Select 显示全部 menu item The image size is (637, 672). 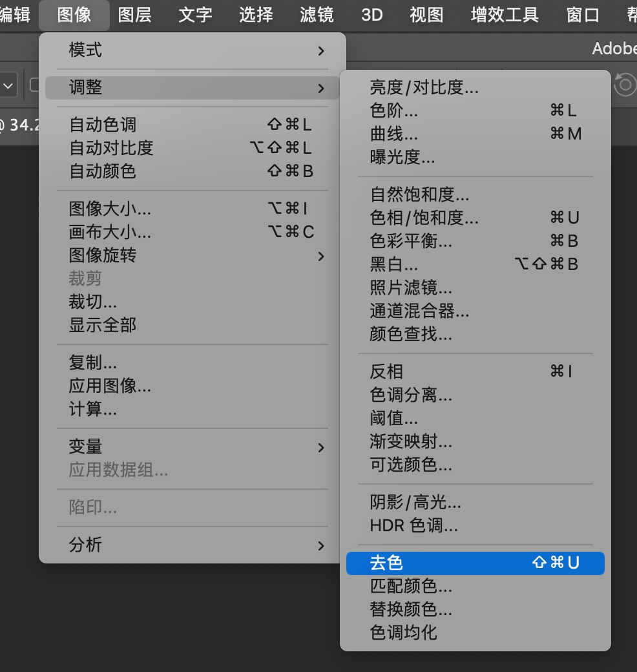coord(193,325)
